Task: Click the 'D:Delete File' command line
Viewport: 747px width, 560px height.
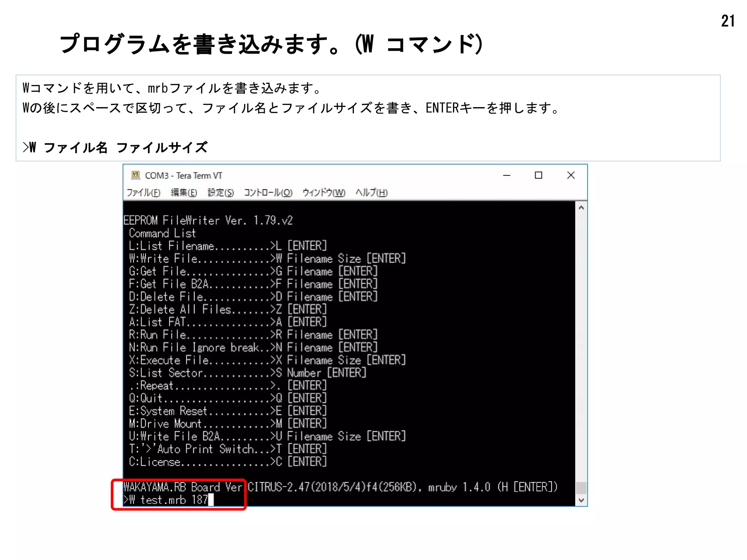Action: tap(253, 297)
